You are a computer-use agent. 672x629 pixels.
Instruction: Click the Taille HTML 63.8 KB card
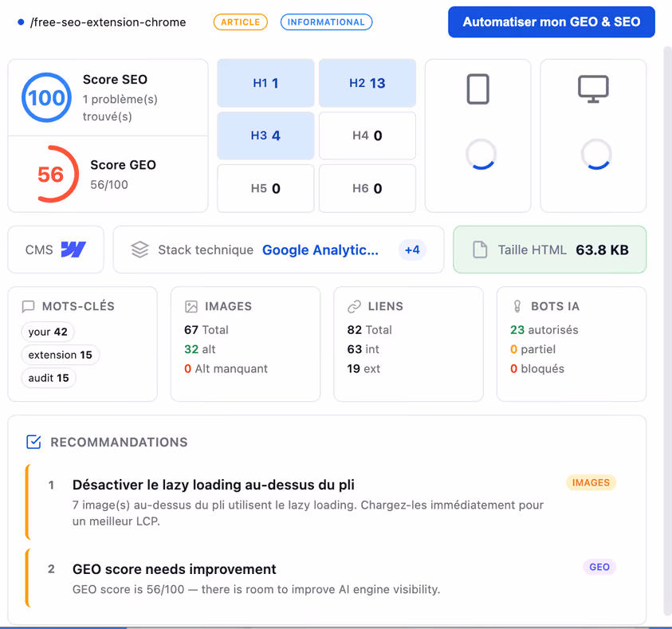coord(549,250)
